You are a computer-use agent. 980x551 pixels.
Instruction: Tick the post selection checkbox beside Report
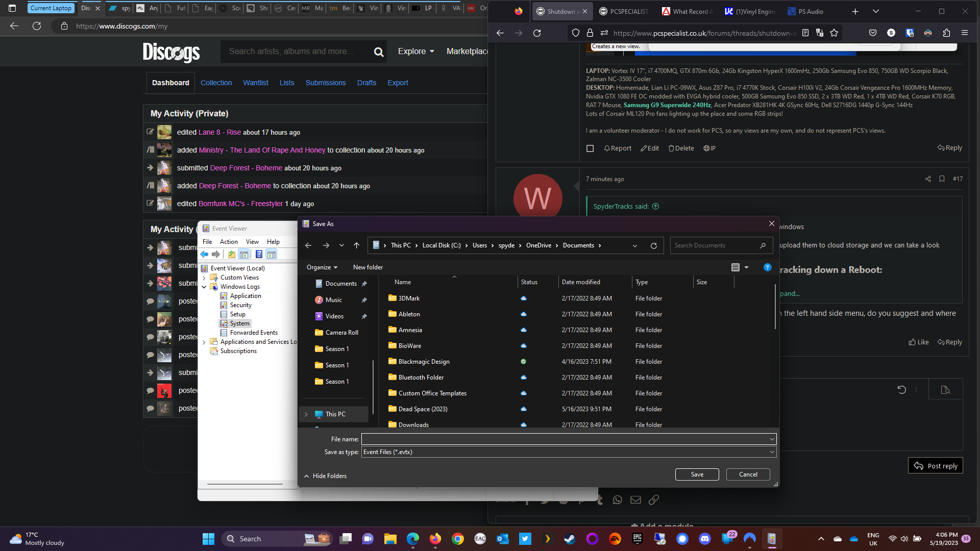pyautogui.click(x=590, y=148)
